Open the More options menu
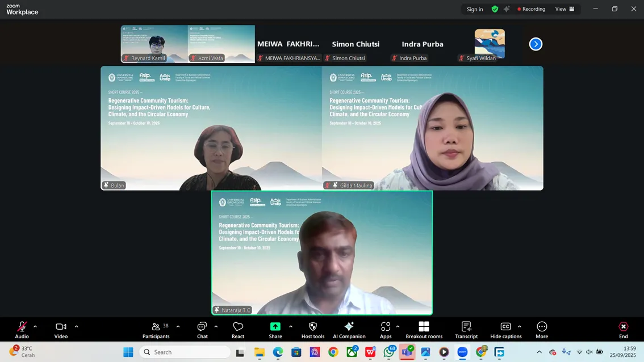The width and height of the screenshot is (644, 362). tap(542, 329)
